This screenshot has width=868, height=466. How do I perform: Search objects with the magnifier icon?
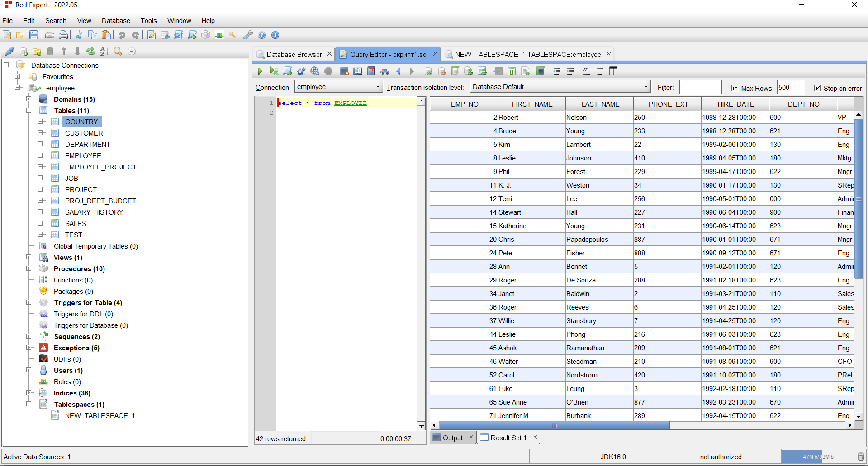[x=118, y=51]
